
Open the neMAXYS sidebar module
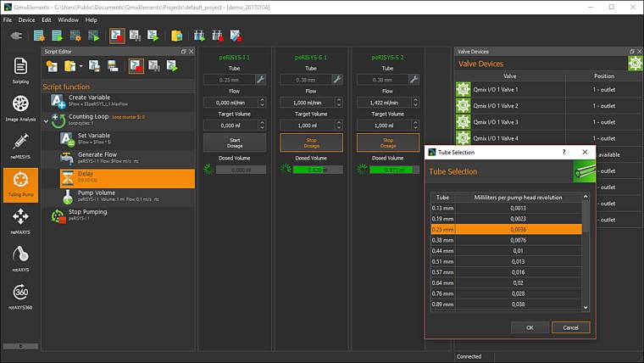tap(20, 221)
